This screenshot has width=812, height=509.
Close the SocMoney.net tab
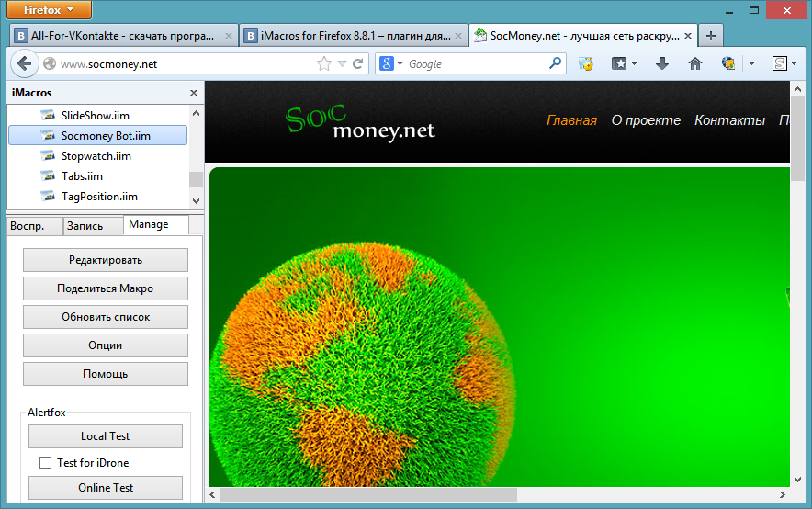pyautogui.click(x=688, y=36)
